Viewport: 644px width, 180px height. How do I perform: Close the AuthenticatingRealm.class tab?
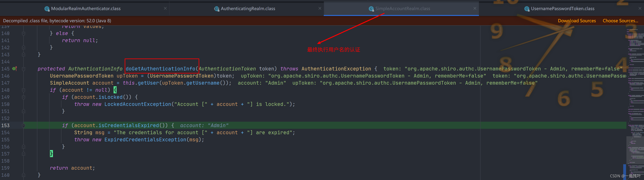point(320,8)
